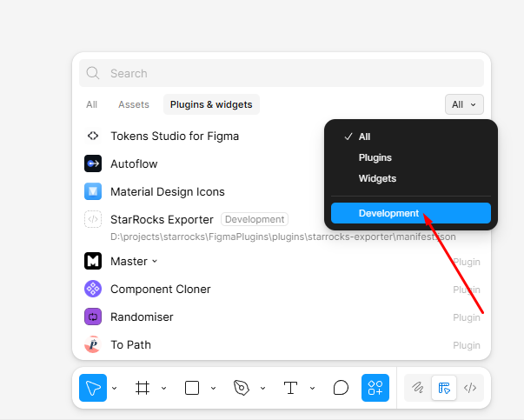Viewport: 524px width, 420px height.
Task: Expand Move tool options chevron
Action: tap(115, 388)
